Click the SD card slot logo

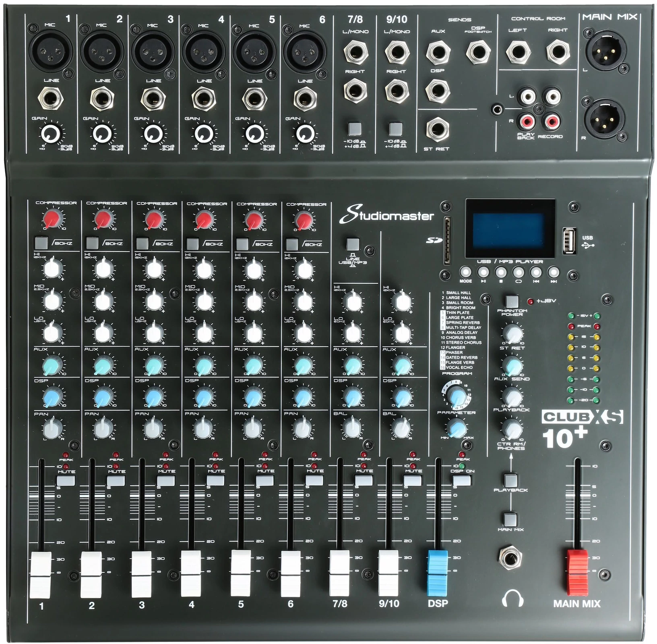(434, 241)
